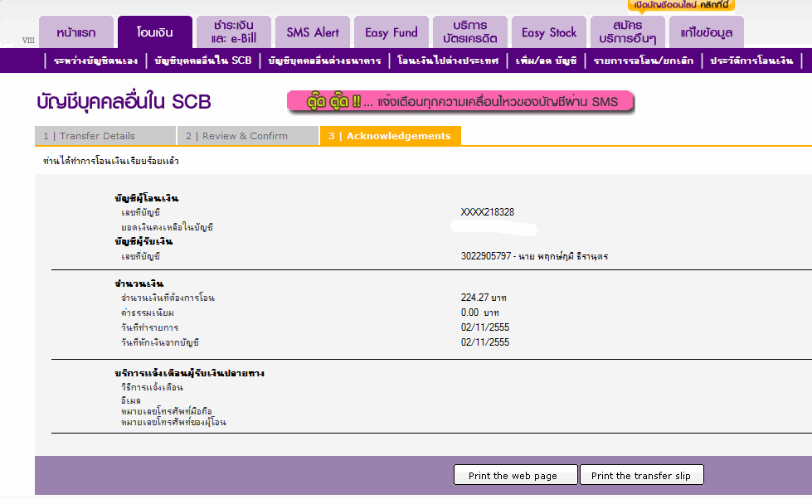Click the ยอดเงินคงเหลือในบัญชี label
This screenshot has width=812, height=504.
pyautogui.click(x=168, y=227)
